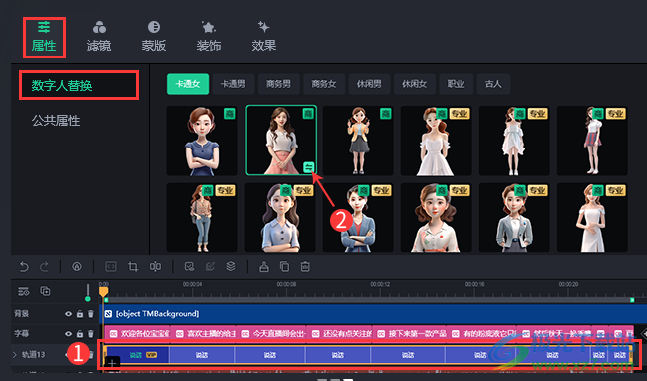
Task: Choose the purple-haired avatar in blue shirt
Action: [x=280, y=218]
